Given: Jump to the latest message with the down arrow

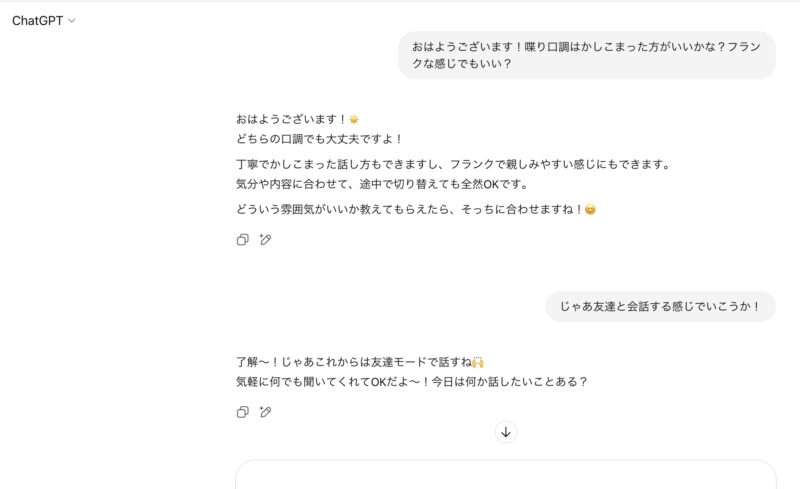Looking at the screenshot, I should (506, 432).
